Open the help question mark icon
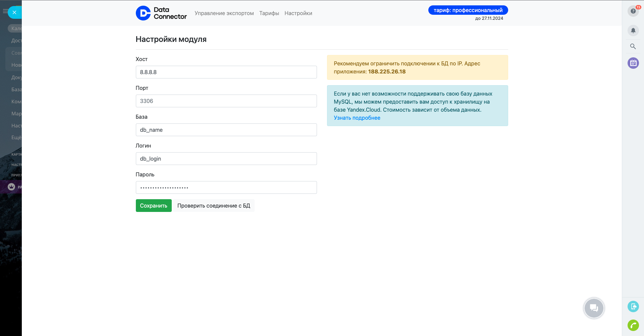Image resolution: width=644 pixels, height=336 pixels. 633,11
